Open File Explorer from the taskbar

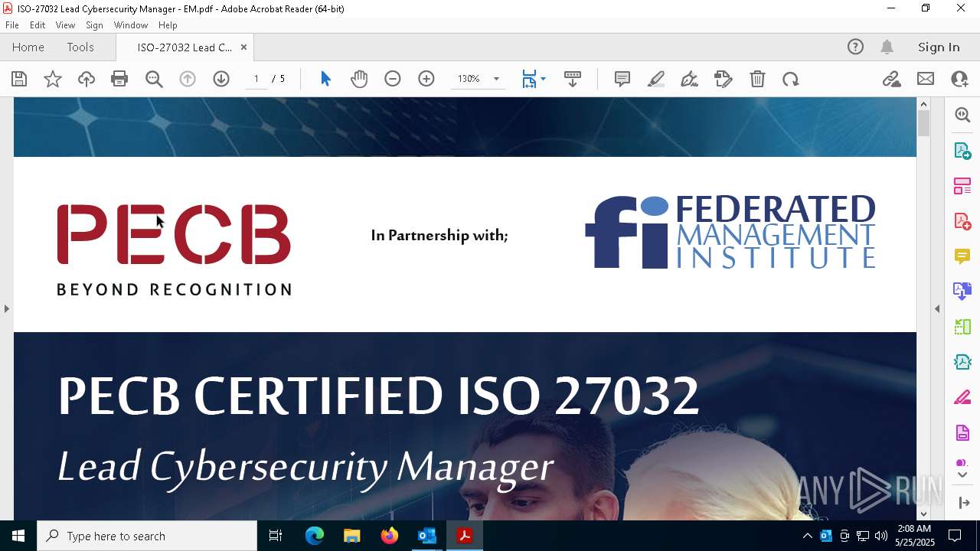point(351,536)
